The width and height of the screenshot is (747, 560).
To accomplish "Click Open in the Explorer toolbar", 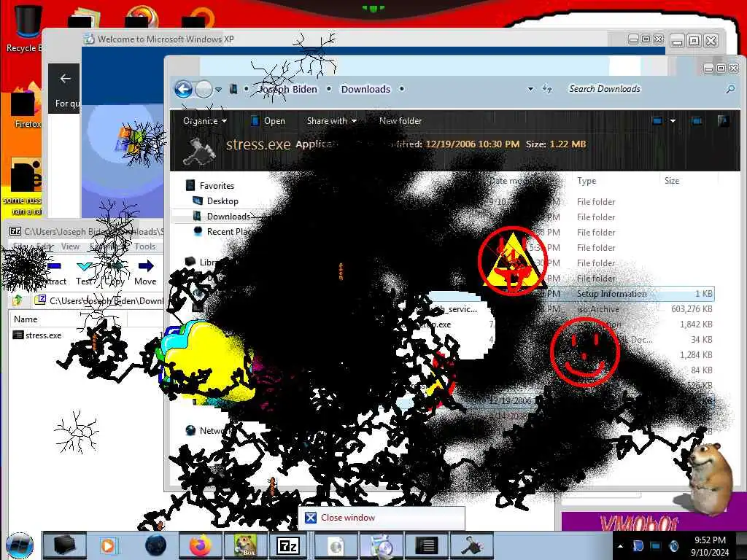I will point(268,121).
